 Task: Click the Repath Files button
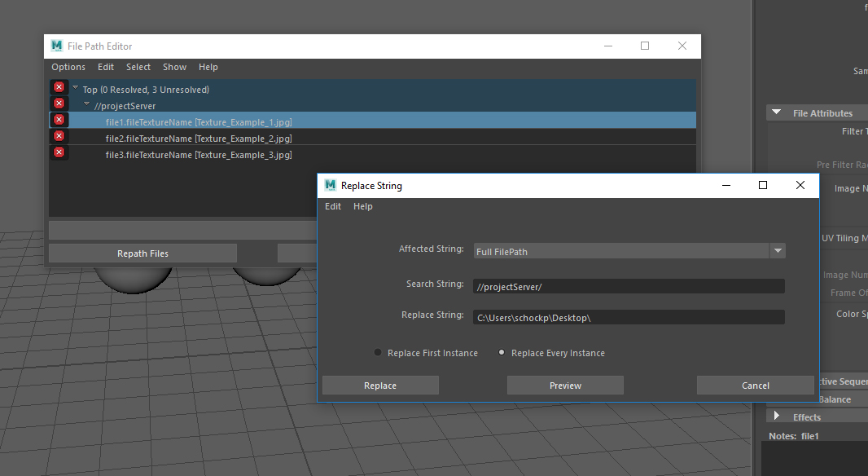142,253
